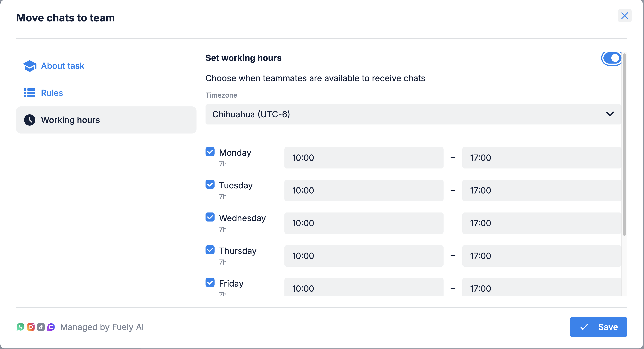
Task: Switch to the Rules tab
Action: pos(52,93)
